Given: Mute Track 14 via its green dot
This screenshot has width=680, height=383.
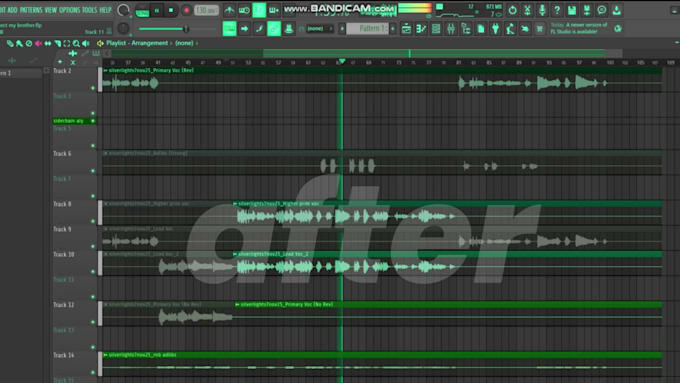Looking at the screenshot, I should click(93, 372).
